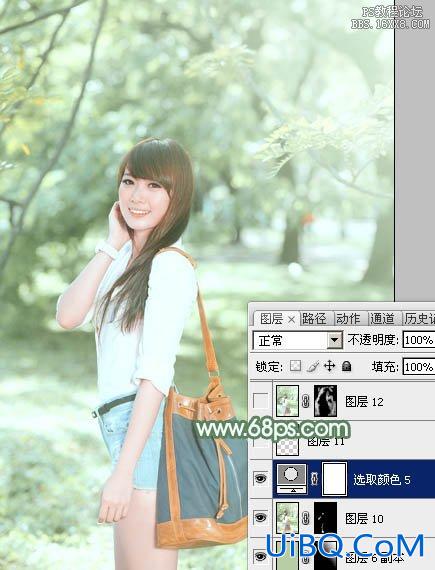Select the 选取颜色 5 adjustment icon thumbnail
The image size is (435, 570).
pos(292,478)
